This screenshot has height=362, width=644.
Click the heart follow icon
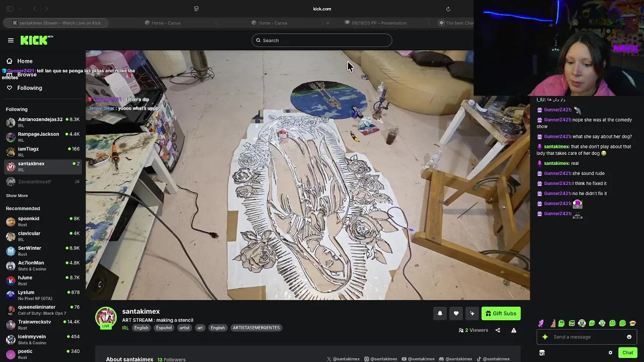click(456, 313)
